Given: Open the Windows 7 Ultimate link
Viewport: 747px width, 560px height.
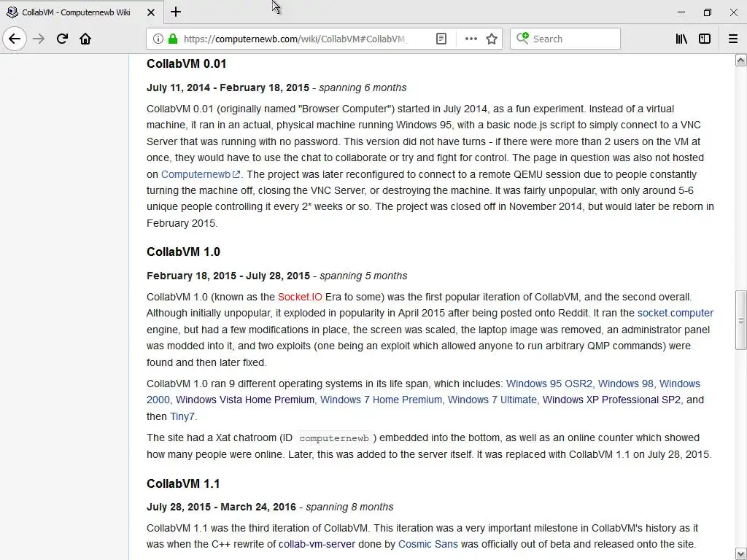Looking at the screenshot, I should [492, 400].
